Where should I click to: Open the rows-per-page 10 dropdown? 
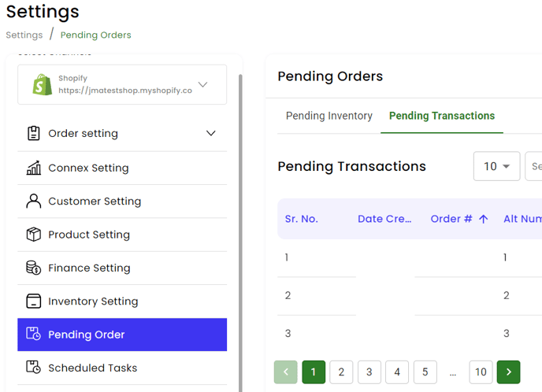[496, 166]
